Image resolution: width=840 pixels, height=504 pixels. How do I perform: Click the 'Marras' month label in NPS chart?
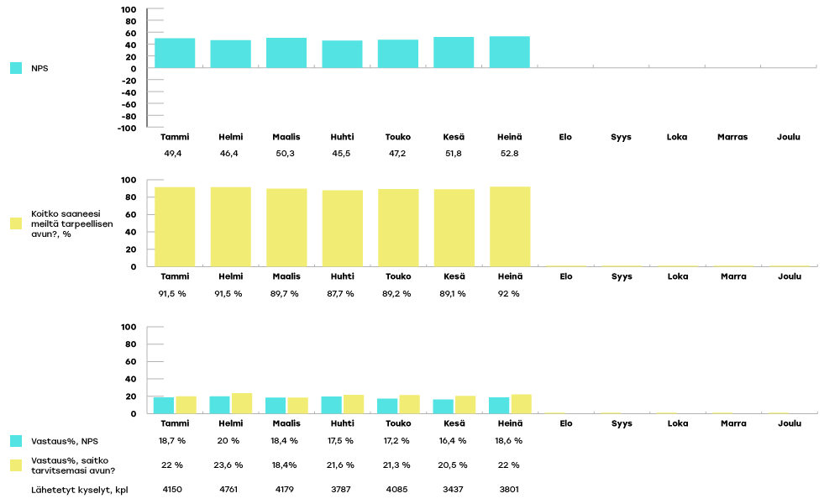point(732,137)
